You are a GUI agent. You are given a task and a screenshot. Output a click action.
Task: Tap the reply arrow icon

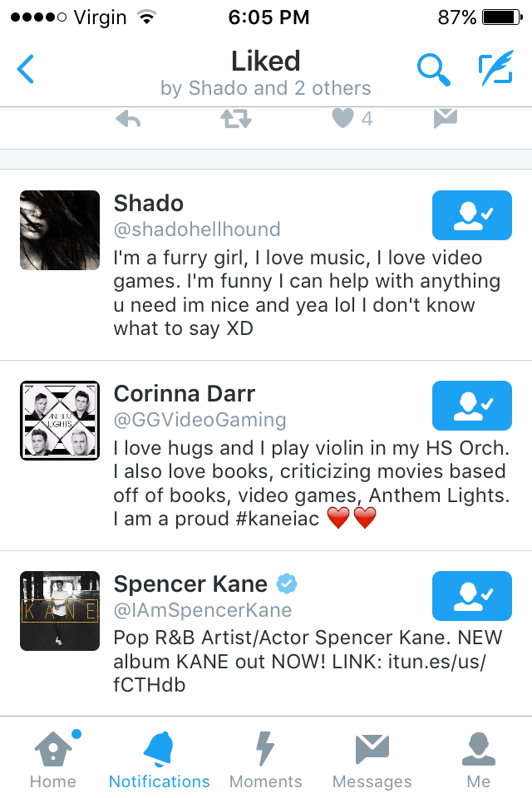(x=128, y=119)
